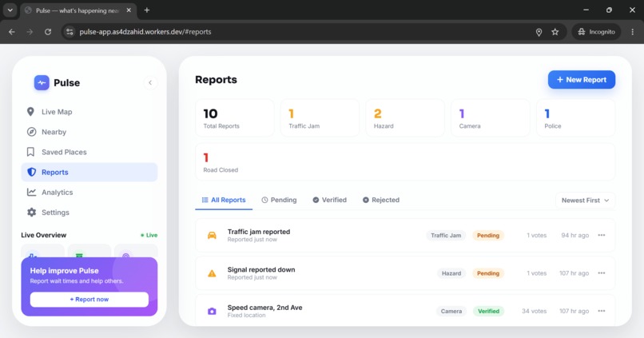This screenshot has height=338, width=644.
Task: Click the car icon on Traffic jam report
Action: click(x=212, y=236)
